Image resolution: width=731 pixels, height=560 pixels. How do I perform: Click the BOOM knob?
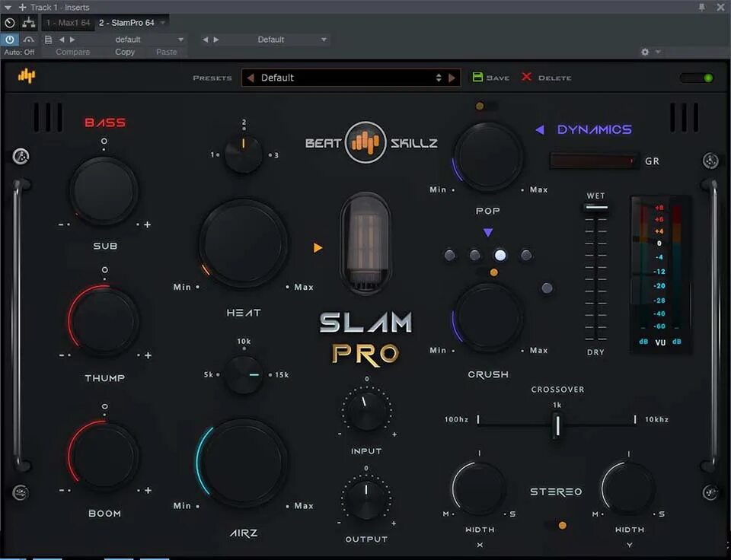(x=104, y=456)
